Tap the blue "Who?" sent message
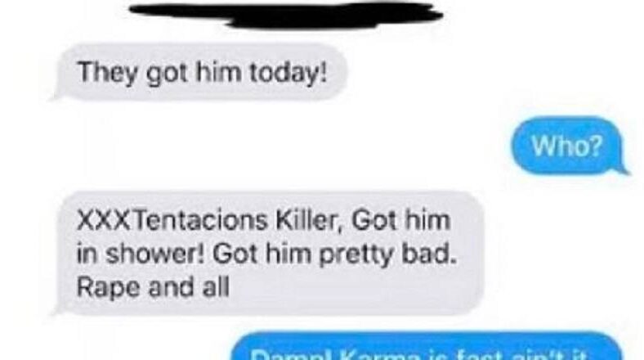 coord(569,146)
